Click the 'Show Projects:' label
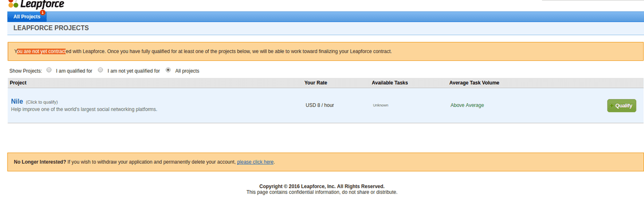644x224 pixels. coord(26,71)
